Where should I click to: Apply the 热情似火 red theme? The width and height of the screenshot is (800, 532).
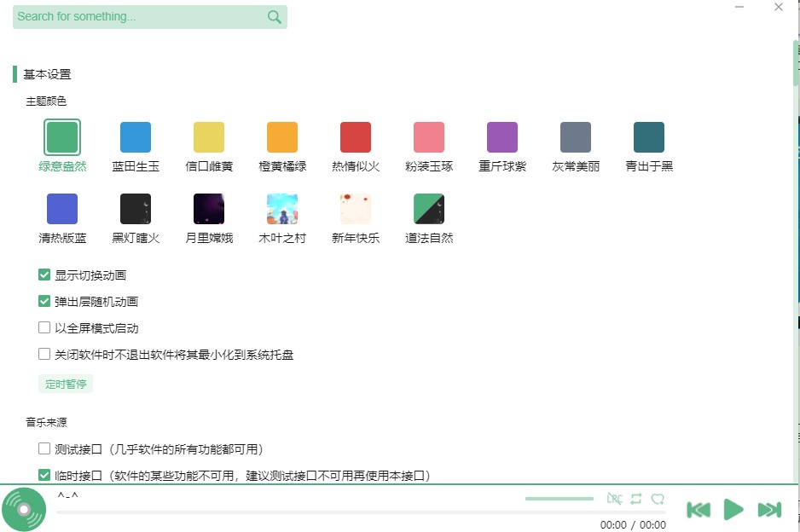(355, 135)
